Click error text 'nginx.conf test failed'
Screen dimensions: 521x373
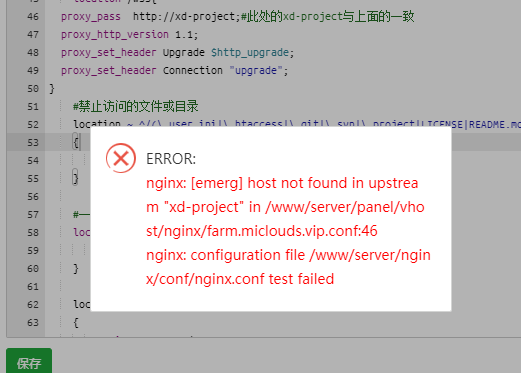[264, 279]
